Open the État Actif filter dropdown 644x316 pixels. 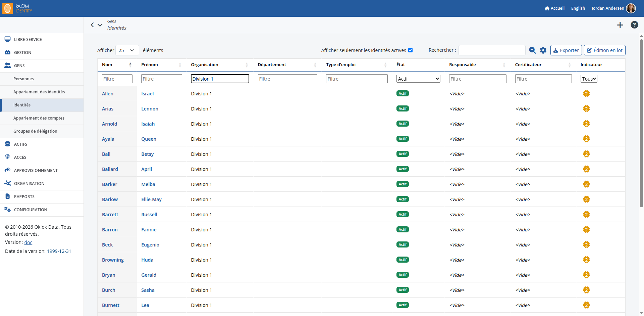click(418, 79)
